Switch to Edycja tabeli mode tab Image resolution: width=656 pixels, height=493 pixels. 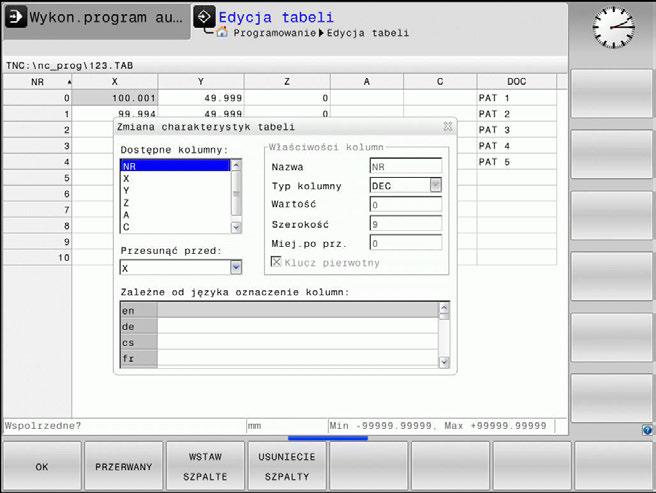pyautogui.click(x=276, y=17)
